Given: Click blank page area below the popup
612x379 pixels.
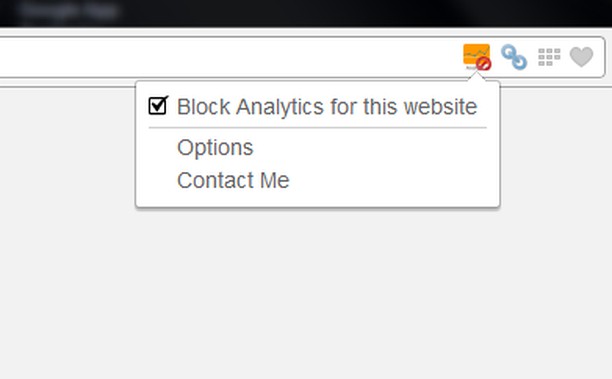Looking at the screenshot, I should (x=306, y=293).
